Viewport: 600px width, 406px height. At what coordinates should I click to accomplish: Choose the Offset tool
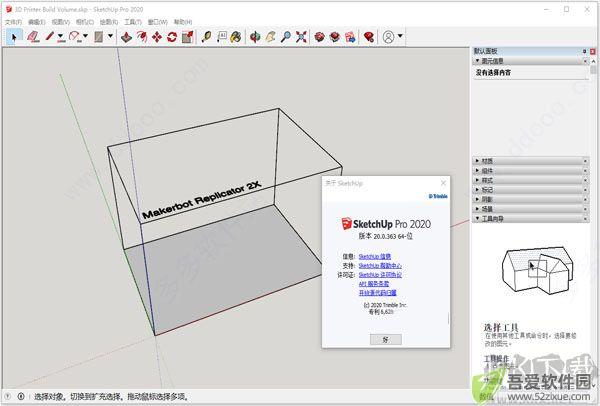[x=142, y=37]
